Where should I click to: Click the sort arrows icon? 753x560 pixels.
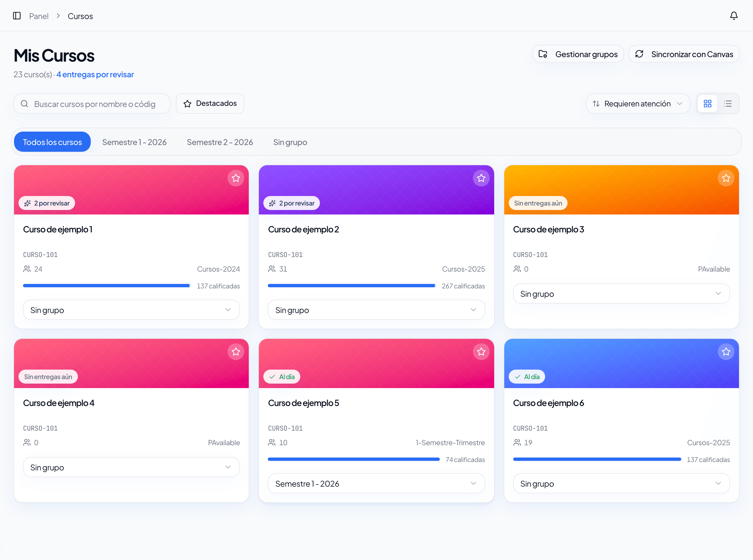596,104
